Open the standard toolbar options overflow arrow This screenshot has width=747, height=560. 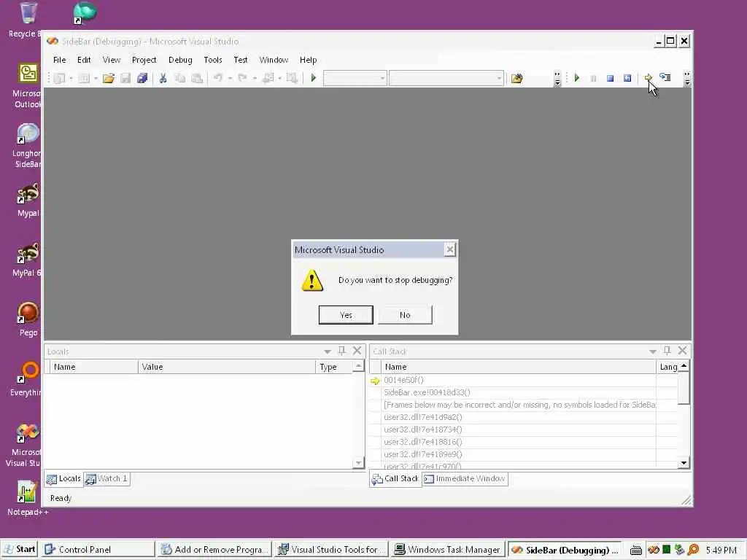tap(557, 79)
